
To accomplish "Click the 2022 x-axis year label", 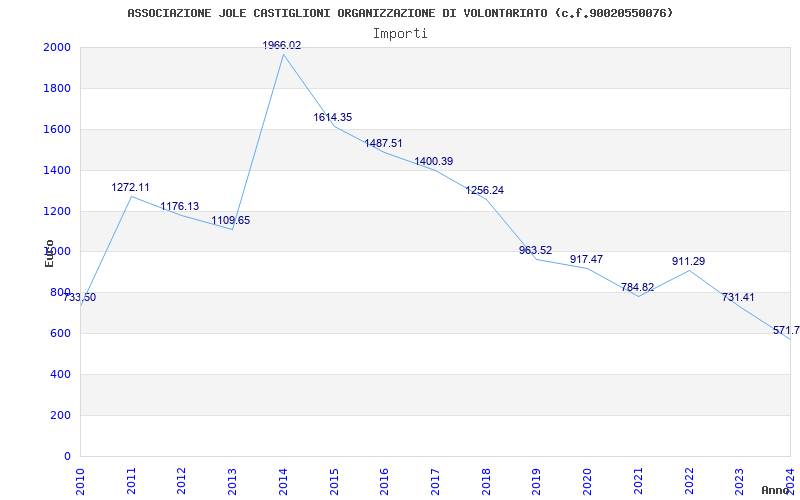I will [689, 481].
